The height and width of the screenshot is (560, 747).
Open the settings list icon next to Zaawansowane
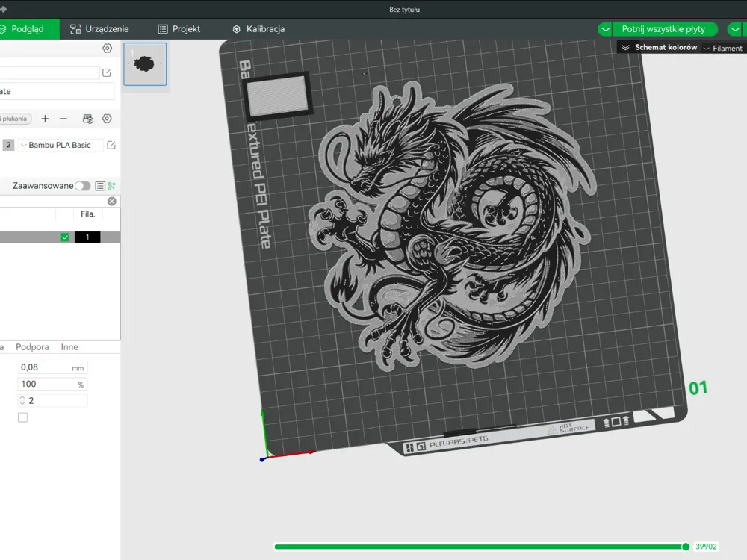(100, 186)
